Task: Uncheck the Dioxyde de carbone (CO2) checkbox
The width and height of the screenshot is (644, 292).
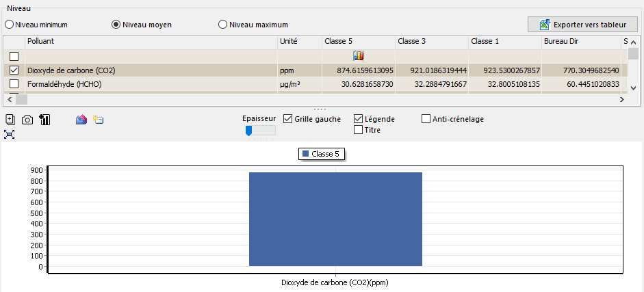Action: pos(14,70)
